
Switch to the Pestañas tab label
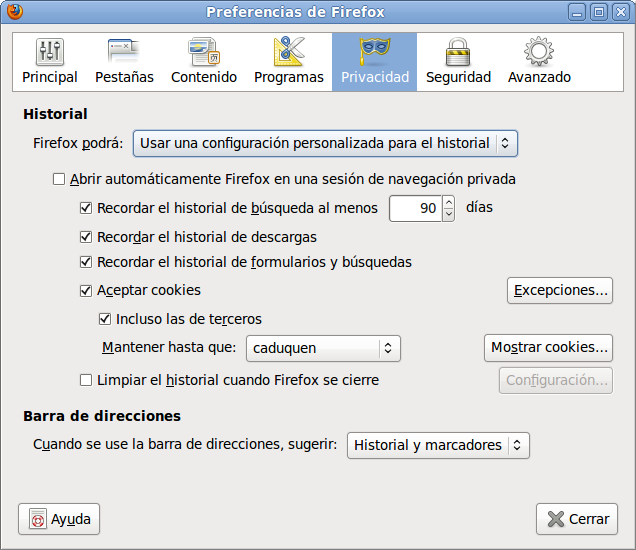point(124,77)
